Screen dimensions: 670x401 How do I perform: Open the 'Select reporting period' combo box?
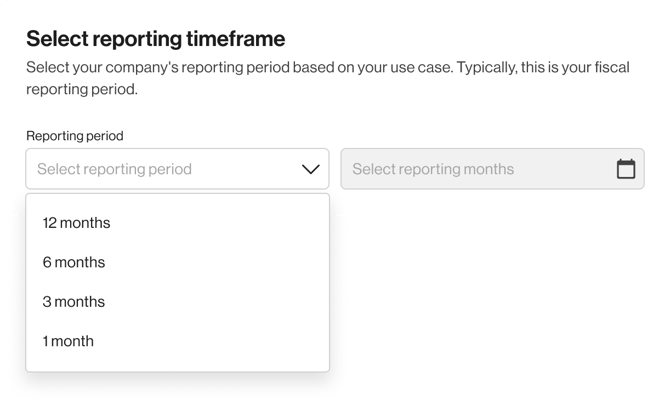pos(177,169)
